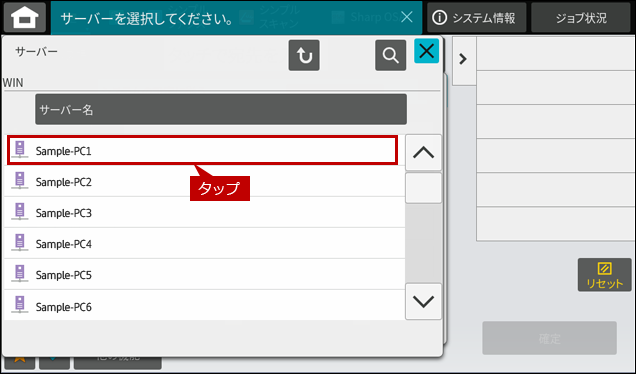Tap the server icon beside Sample-PC1
The height and width of the screenshot is (374, 636).
[x=20, y=149]
